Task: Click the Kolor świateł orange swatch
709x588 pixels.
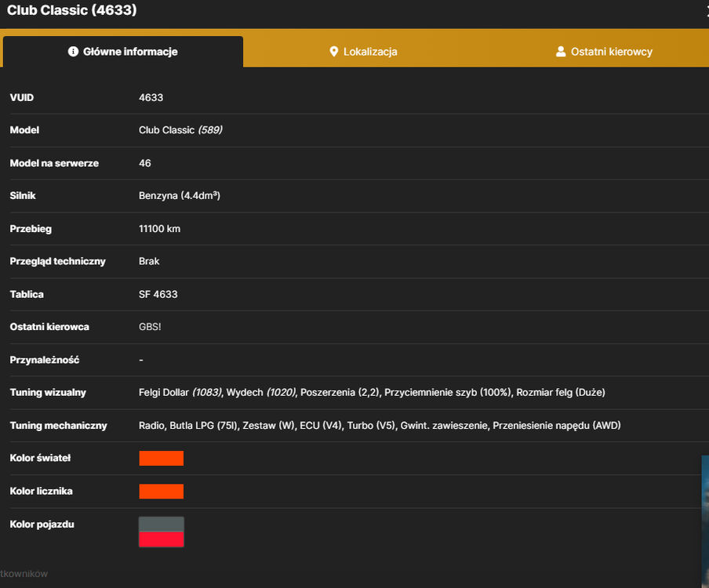Action: pos(161,459)
